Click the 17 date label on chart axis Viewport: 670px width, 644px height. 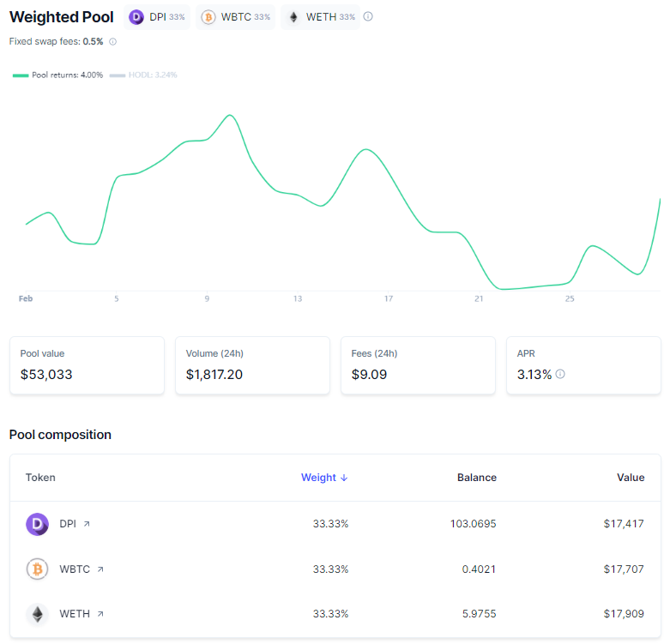[x=389, y=298]
